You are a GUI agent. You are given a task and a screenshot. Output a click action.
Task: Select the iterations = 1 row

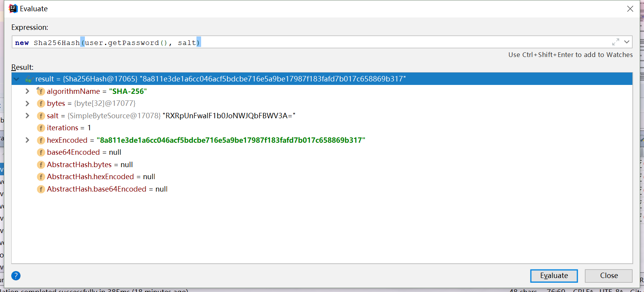(x=322, y=128)
